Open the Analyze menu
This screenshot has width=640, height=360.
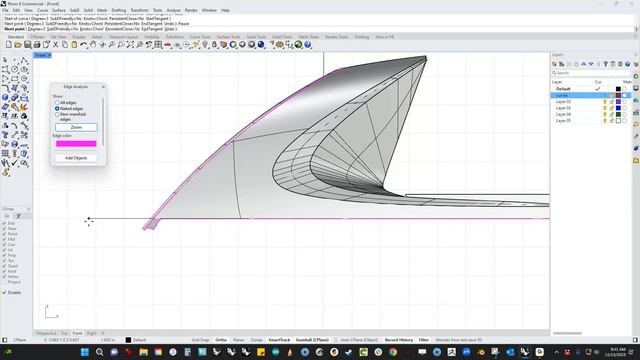[x=173, y=10]
